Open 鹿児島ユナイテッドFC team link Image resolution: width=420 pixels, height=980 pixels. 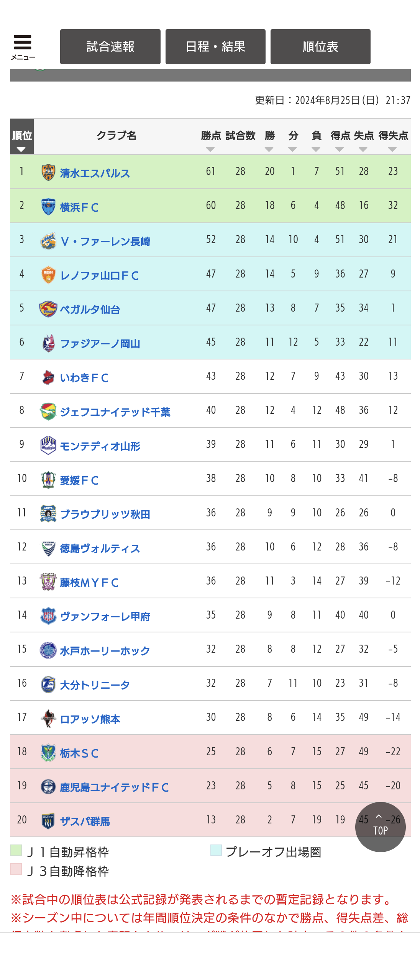114,787
